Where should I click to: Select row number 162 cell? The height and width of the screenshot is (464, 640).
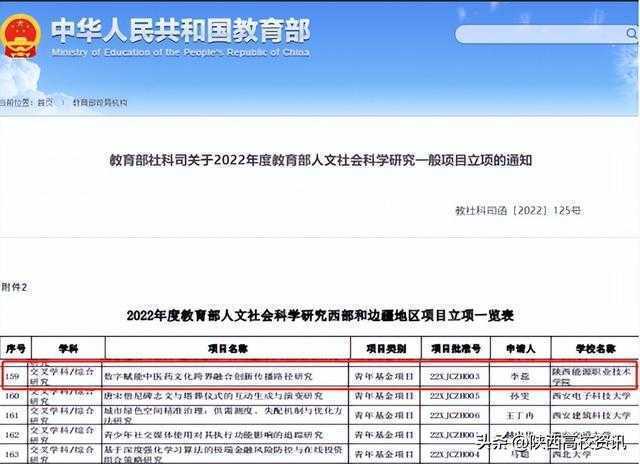pyautogui.click(x=12, y=435)
